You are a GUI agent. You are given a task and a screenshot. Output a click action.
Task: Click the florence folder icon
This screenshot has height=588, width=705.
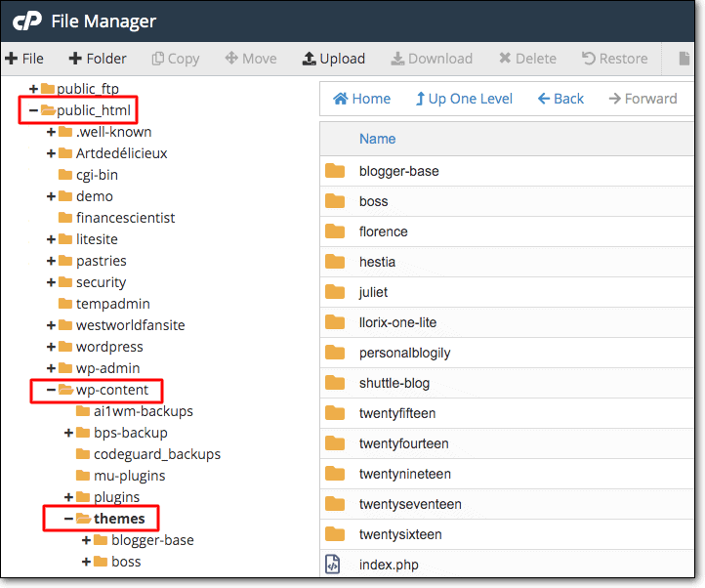pos(335,231)
